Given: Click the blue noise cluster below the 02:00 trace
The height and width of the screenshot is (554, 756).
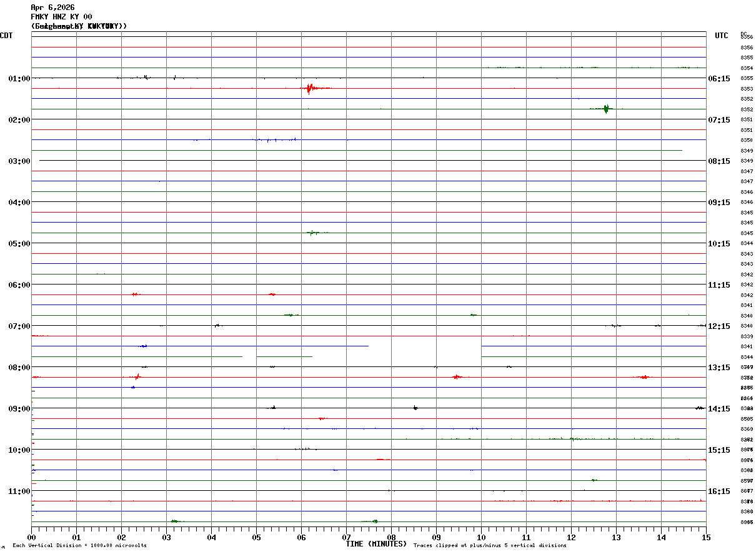Looking at the screenshot, I should (x=275, y=139).
